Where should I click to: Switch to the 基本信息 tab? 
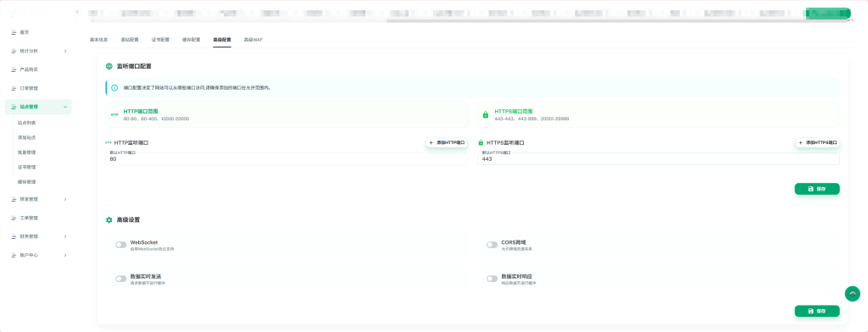(98, 40)
